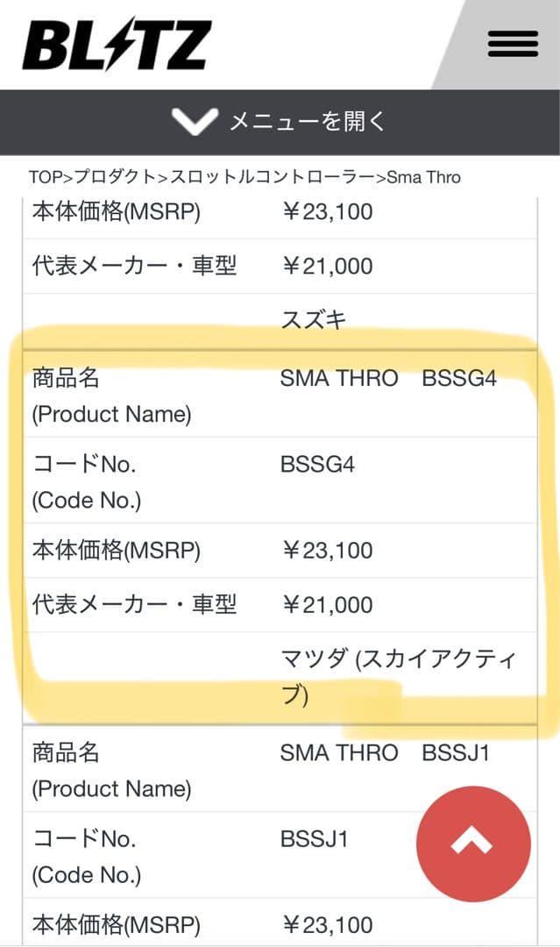Tap the ¥23,100 MSRP price value

[x=328, y=551]
